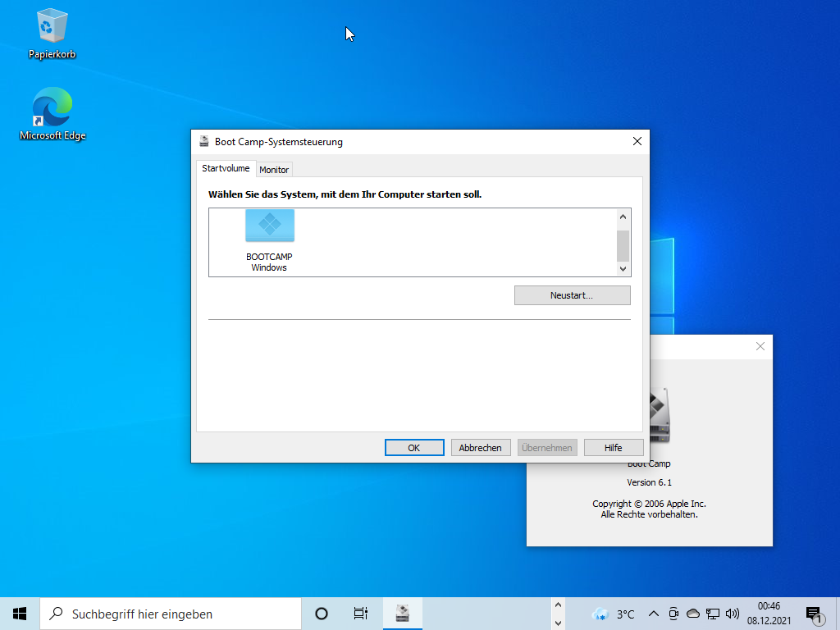Image resolution: width=840 pixels, height=630 pixels.
Task: Click the Version 6.1 text
Action: 650,482
